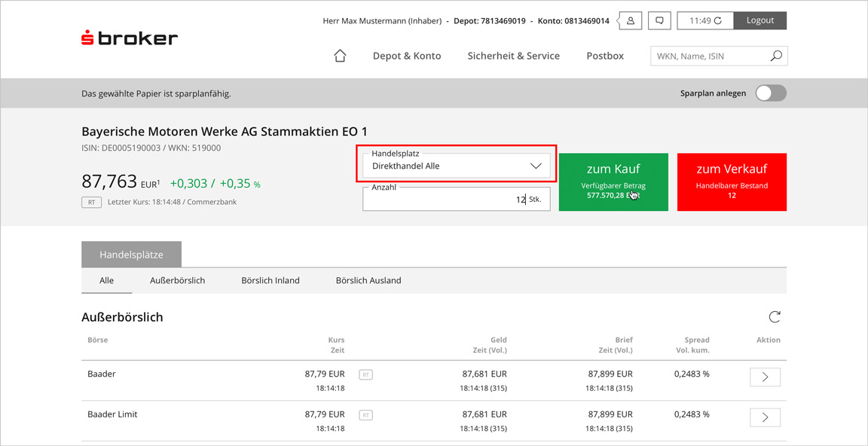The width and height of the screenshot is (868, 446).
Task: Toggle the Sparplan anlegen switch
Action: 771,93
